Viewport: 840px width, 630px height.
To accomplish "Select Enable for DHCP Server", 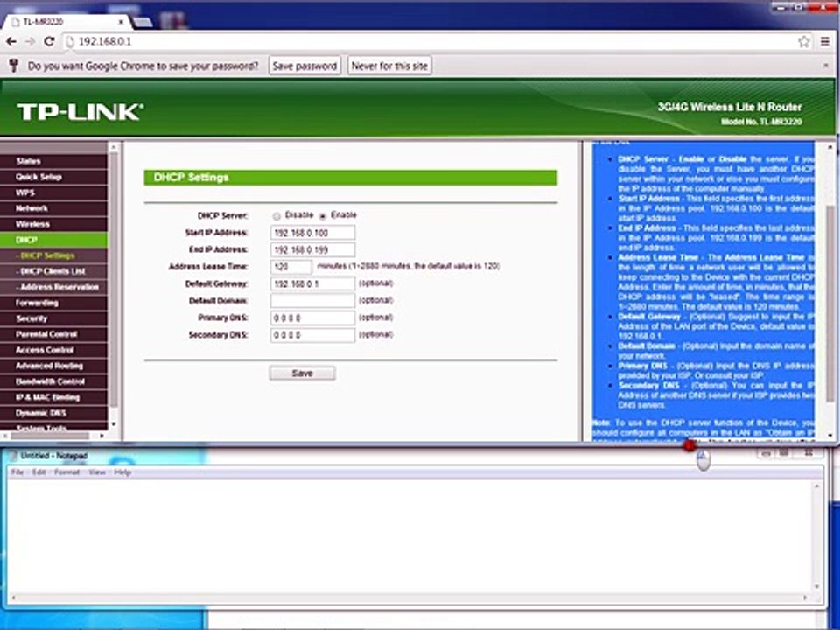I will click(x=323, y=216).
